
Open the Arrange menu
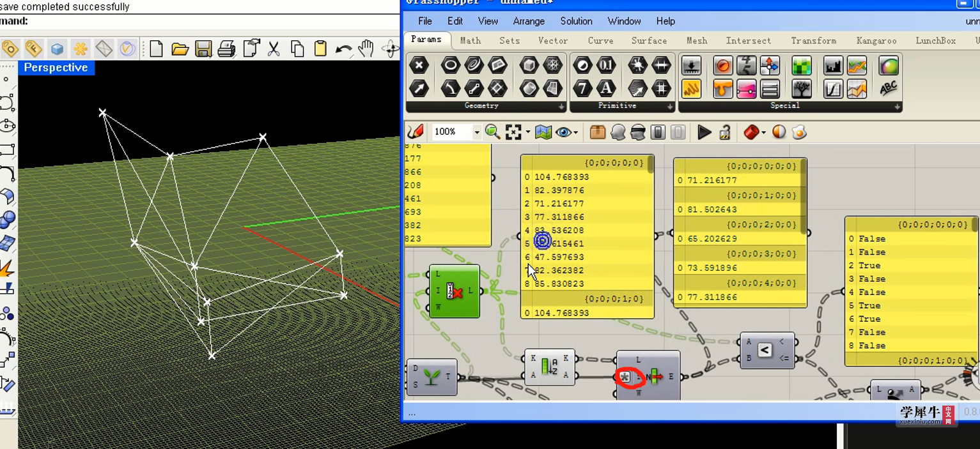(529, 21)
